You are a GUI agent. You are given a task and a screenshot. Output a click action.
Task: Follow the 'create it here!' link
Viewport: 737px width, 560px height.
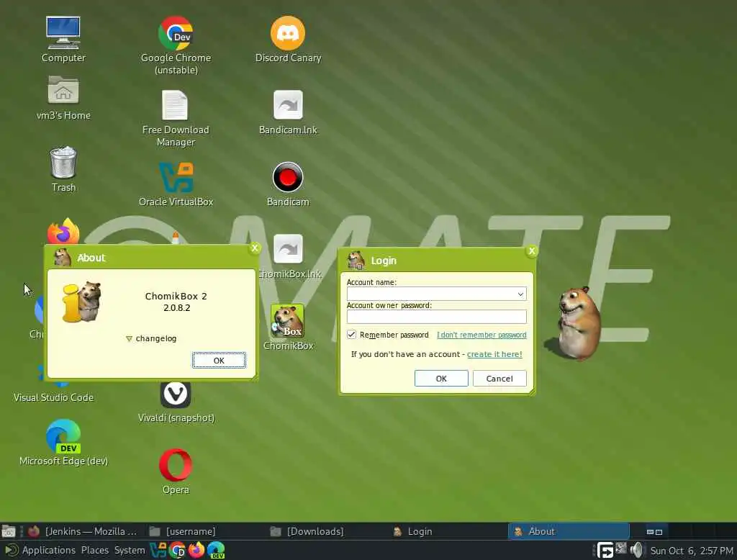coord(494,354)
